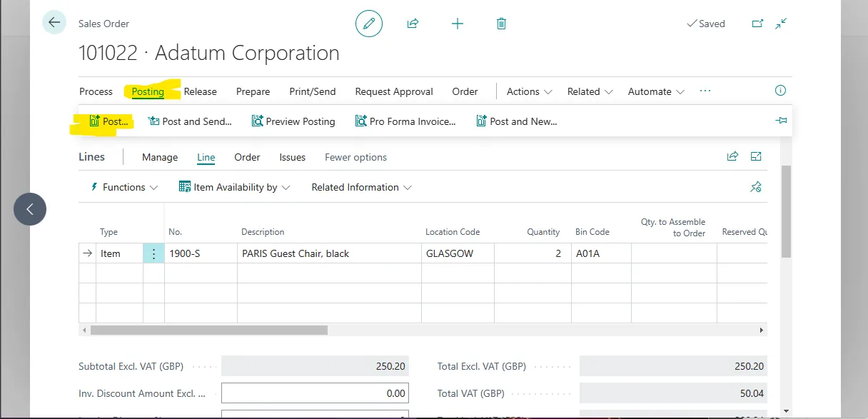Click Subtotal Excl. VAT value 250.20

click(x=314, y=366)
